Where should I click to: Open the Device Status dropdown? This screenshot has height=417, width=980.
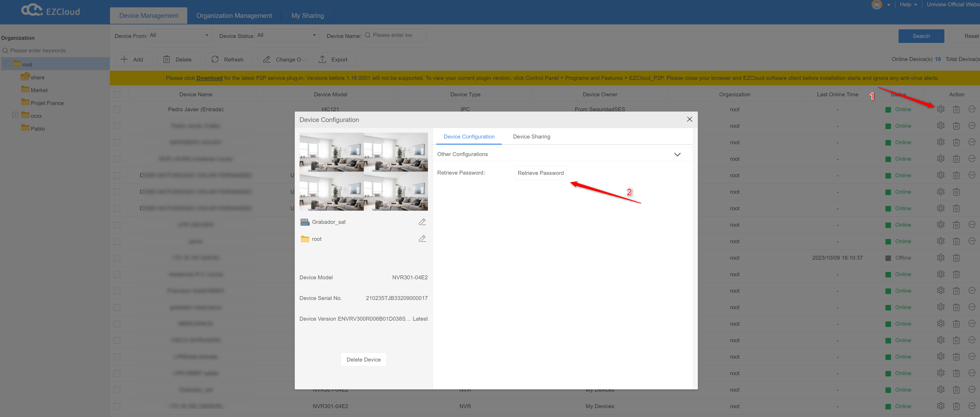pos(287,35)
